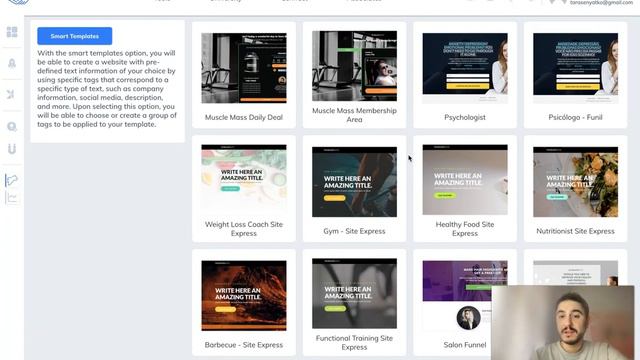
Task: Click the rocket icon in left sidebar
Action: 12,63
